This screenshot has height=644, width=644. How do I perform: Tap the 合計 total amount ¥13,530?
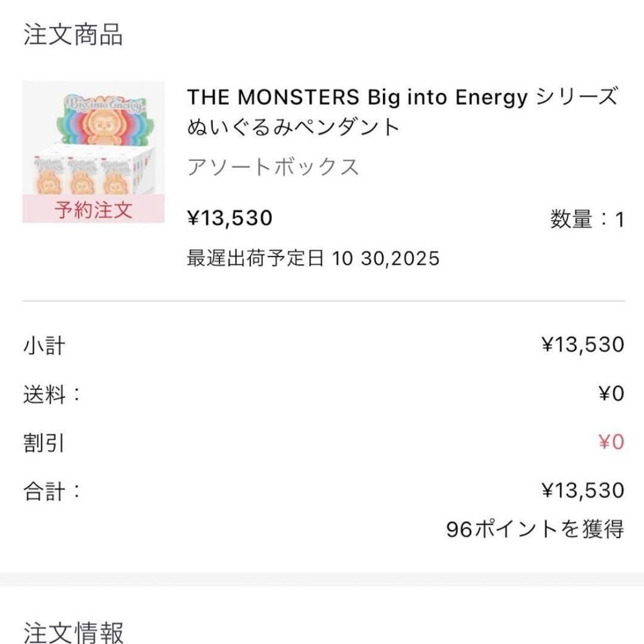(x=583, y=491)
